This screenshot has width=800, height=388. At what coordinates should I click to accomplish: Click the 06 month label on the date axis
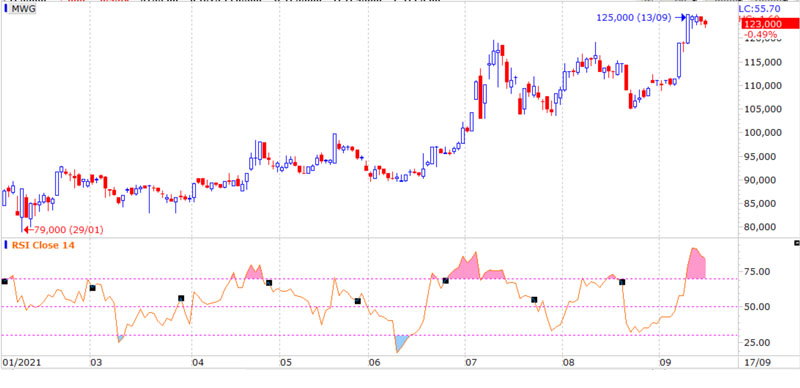[x=373, y=363]
